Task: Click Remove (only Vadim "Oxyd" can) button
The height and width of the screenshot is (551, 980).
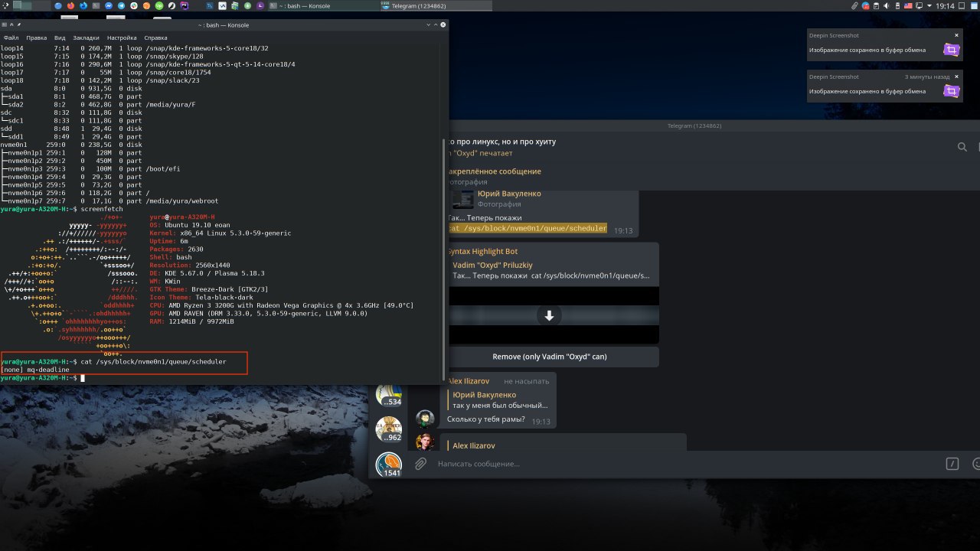Action: coord(549,357)
